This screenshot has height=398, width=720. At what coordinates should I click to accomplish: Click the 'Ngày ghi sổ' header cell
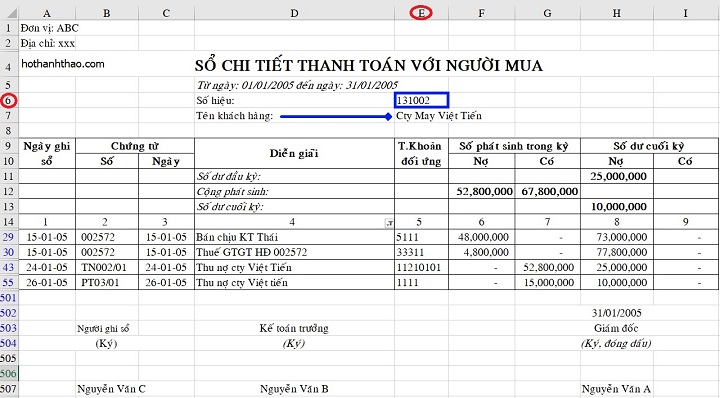pos(47,153)
